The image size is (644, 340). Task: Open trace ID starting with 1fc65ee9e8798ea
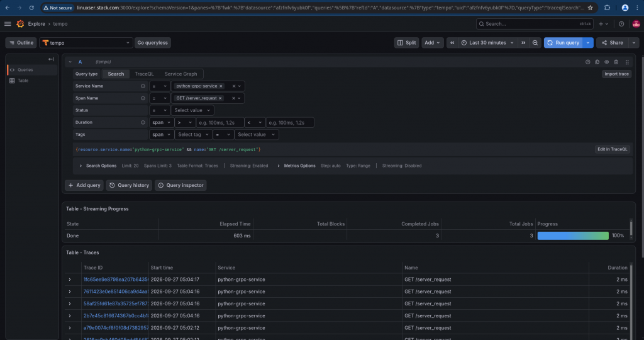pyautogui.click(x=116, y=280)
